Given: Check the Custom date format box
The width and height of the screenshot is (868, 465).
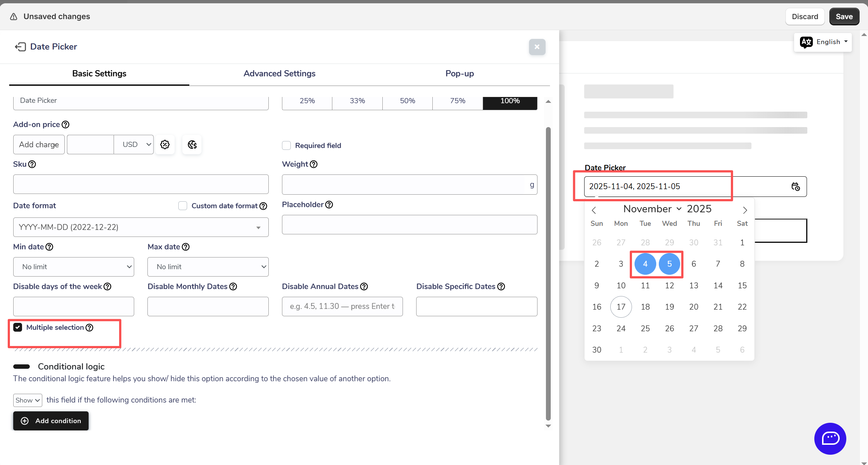Looking at the screenshot, I should (x=183, y=206).
